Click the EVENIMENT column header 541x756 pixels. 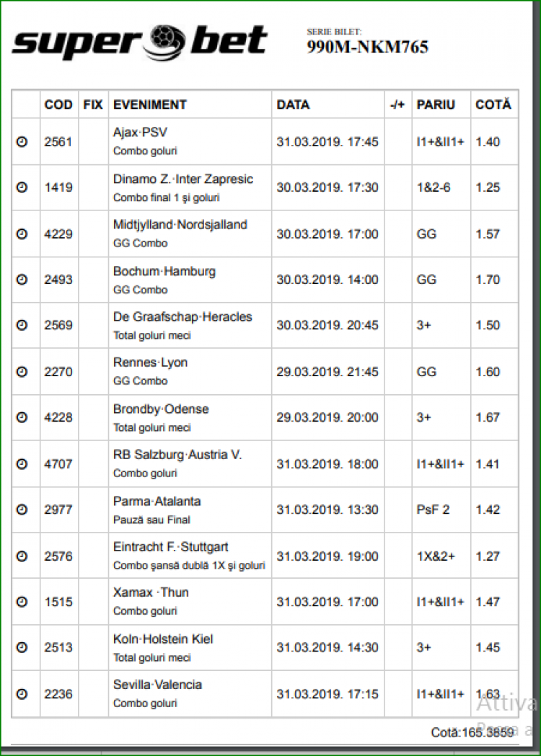tap(150, 104)
